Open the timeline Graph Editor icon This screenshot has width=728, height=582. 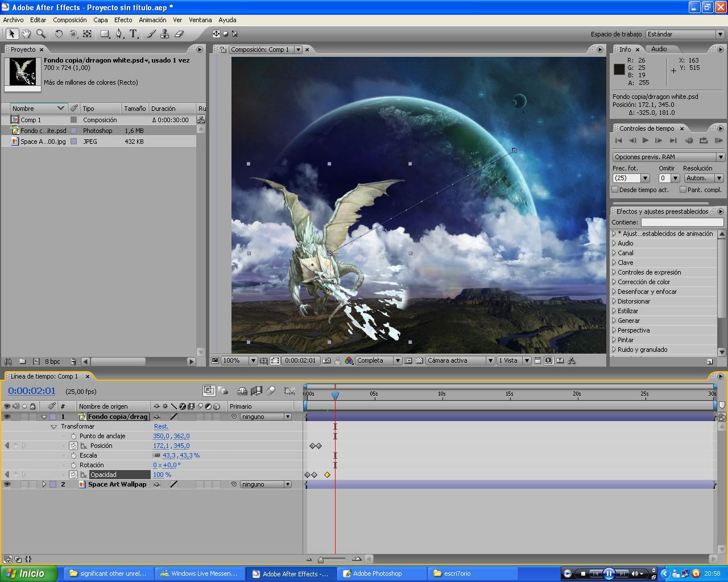coord(289,391)
